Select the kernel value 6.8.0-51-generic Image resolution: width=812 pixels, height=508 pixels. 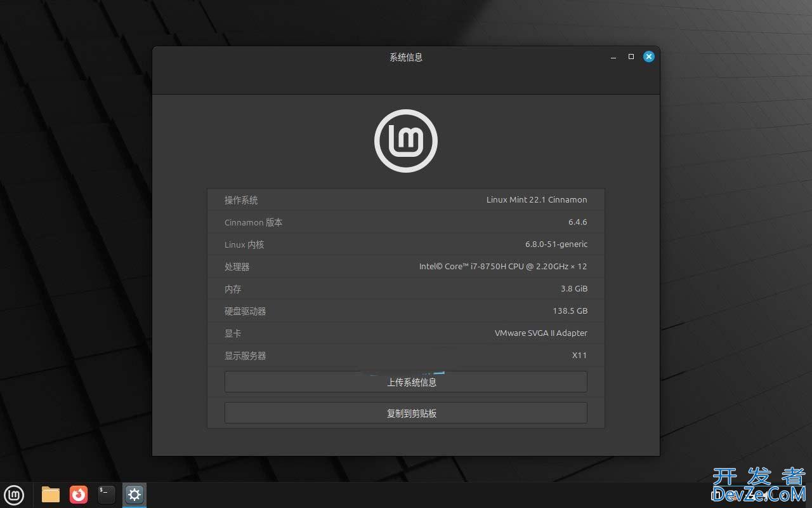tap(556, 244)
